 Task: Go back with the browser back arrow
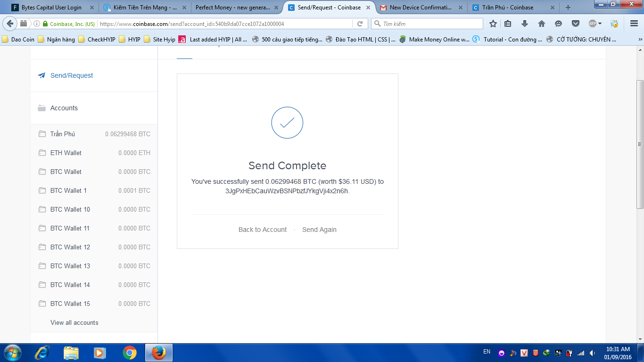[10, 24]
